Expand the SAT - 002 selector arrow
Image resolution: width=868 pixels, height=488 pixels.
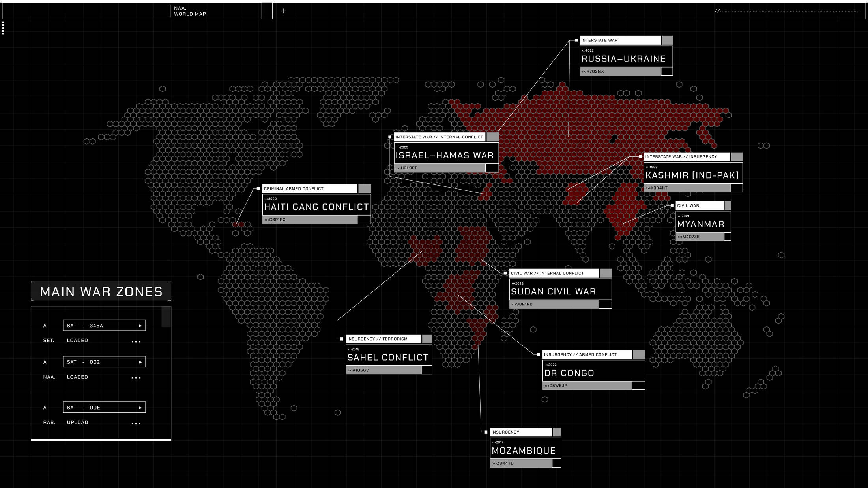(x=140, y=362)
